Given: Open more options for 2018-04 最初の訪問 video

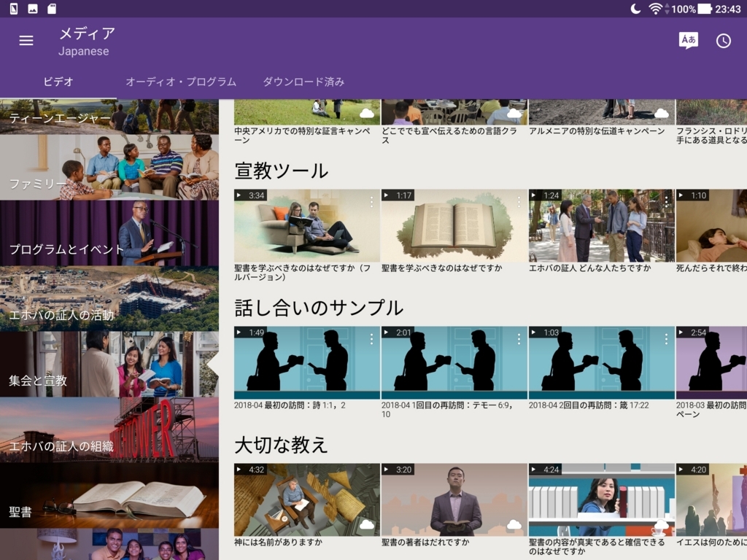Looking at the screenshot, I should click(x=371, y=338).
